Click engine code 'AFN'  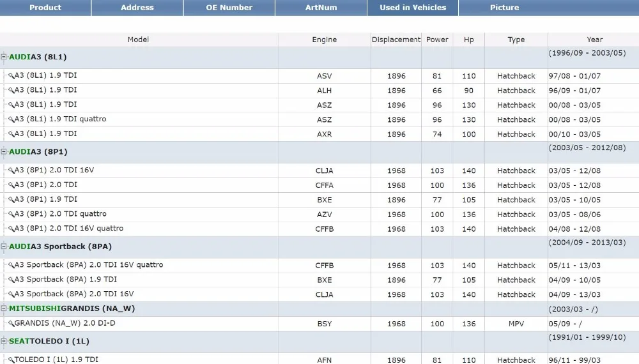325,360
